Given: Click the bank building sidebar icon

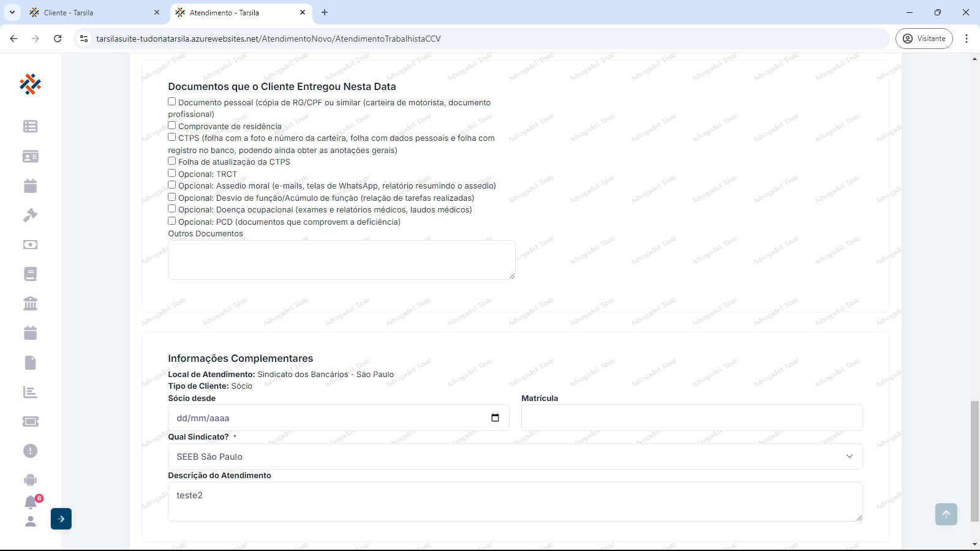Looking at the screenshot, I should (30, 303).
